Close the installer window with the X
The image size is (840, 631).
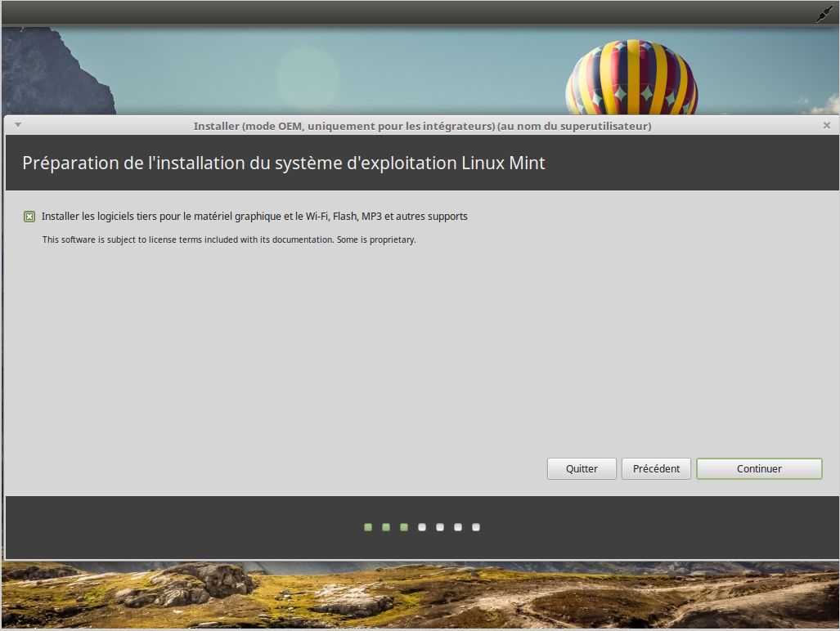(826, 125)
